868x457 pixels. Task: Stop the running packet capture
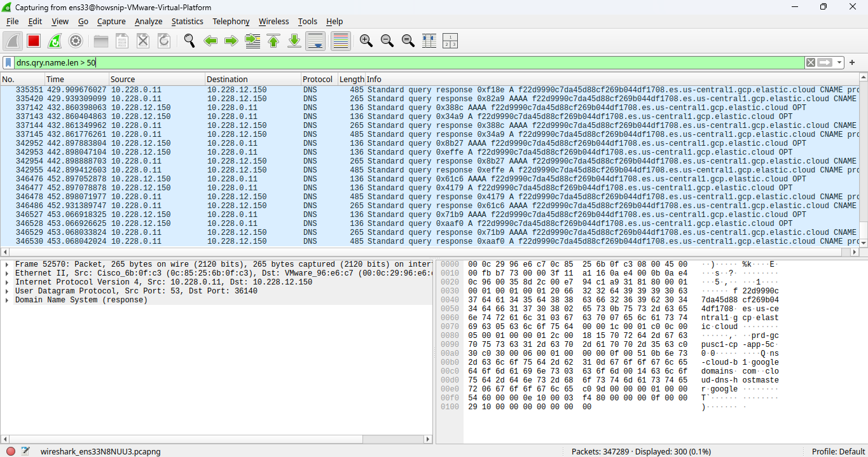(x=34, y=41)
